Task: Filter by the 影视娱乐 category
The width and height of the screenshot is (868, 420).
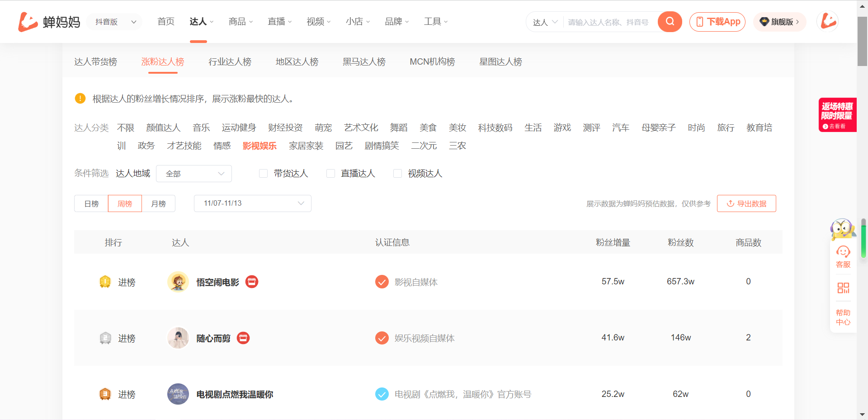Action: tap(259, 146)
